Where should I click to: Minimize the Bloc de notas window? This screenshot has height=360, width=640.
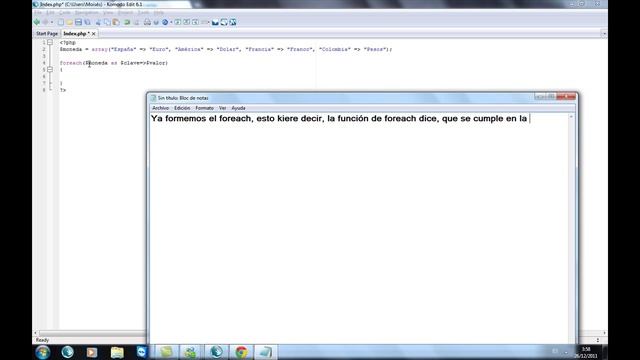coord(539,96)
